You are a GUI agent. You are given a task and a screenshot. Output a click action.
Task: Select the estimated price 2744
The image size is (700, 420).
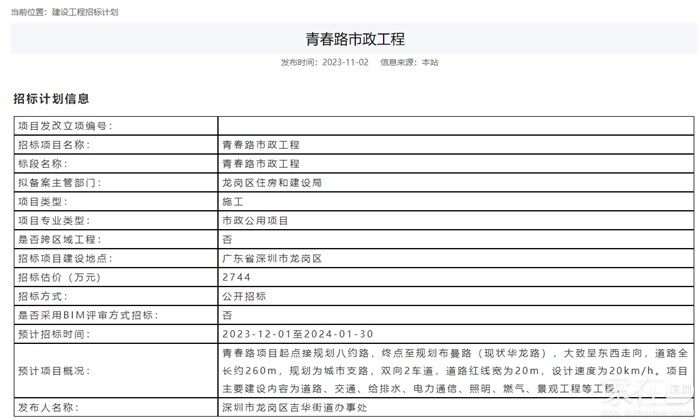236,277
